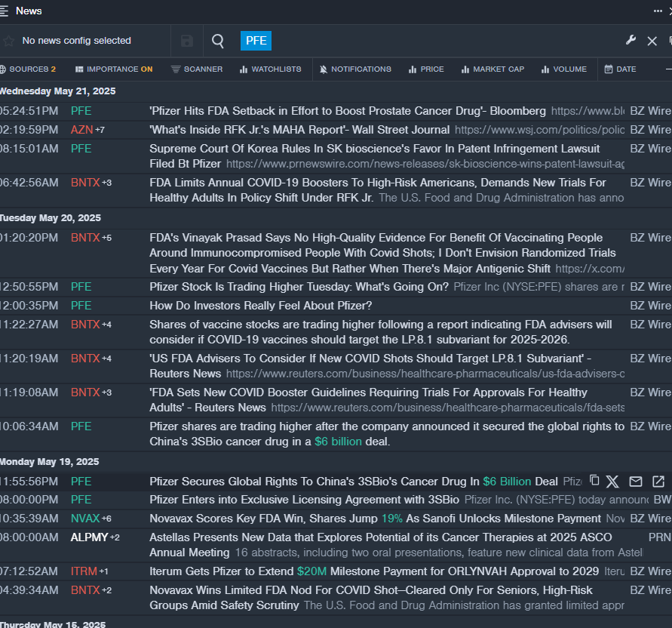Toggle Notifications bell filter
Viewport: 672px width, 628px height.
[x=355, y=69]
